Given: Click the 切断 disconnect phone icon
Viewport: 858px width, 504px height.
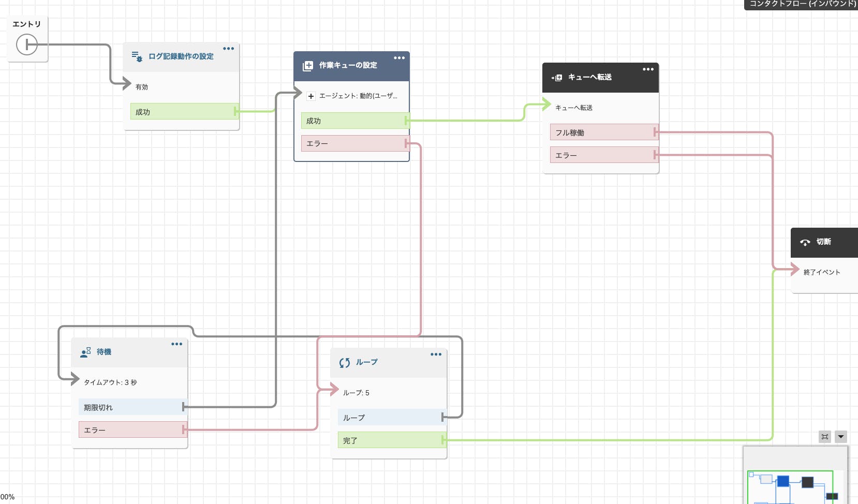Looking at the screenshot, I should [x=805, y=242].
